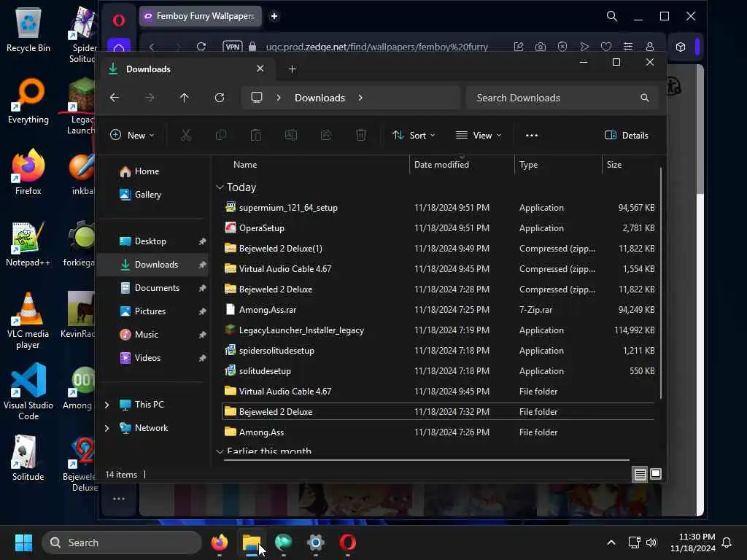Click the Copy icon in Explorer toolbar

221,135
